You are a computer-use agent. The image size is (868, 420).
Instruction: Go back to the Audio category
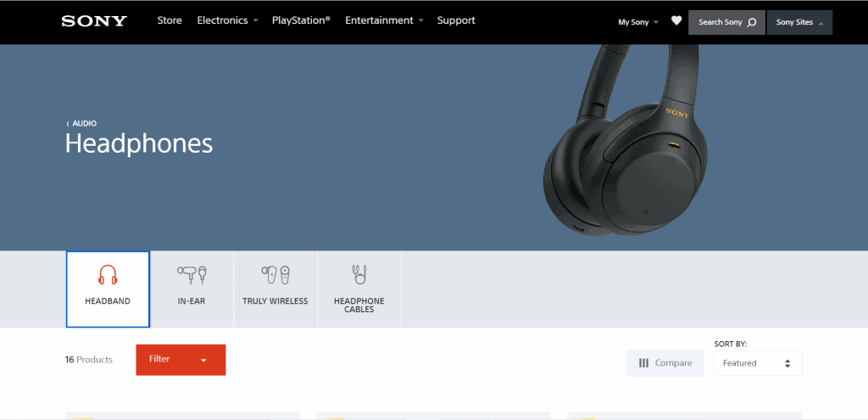click(x=82, y=124)
